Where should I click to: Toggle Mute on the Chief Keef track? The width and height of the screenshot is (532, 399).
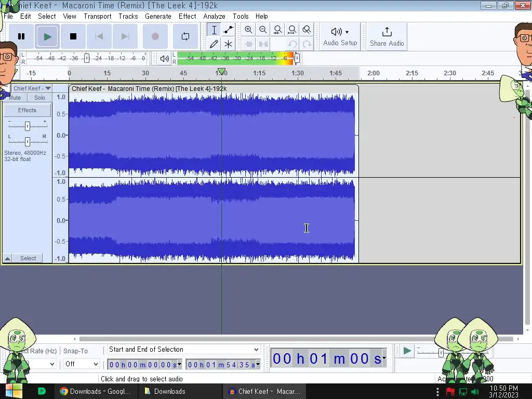coord(15,98)
